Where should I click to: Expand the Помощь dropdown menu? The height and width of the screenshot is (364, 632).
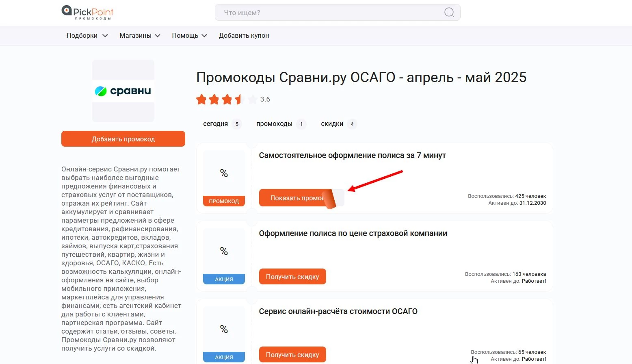(x=189, y=36)
